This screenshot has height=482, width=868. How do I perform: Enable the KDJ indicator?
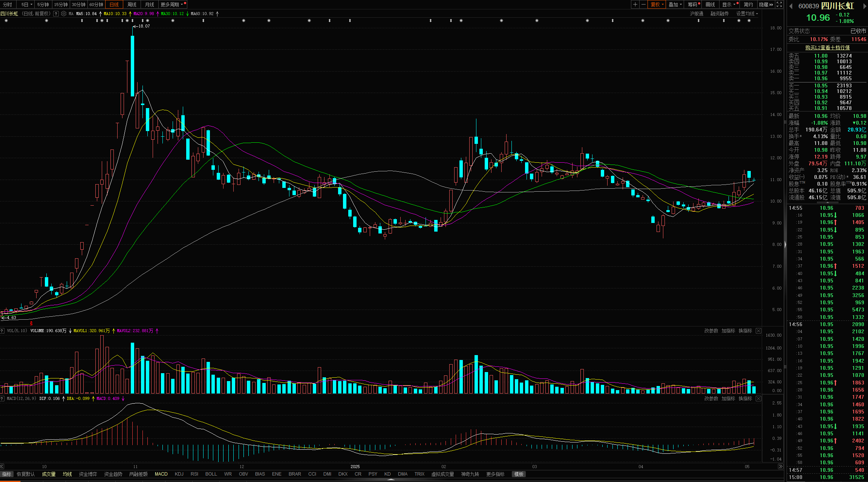179,474
